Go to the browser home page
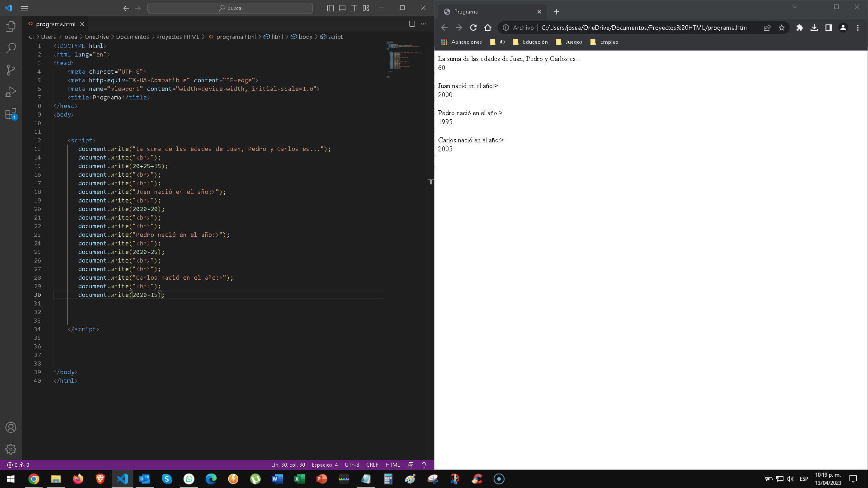Image resolution: width=868 pixels, height=488 pixels. pyautogui.click(x=488, y=28)
